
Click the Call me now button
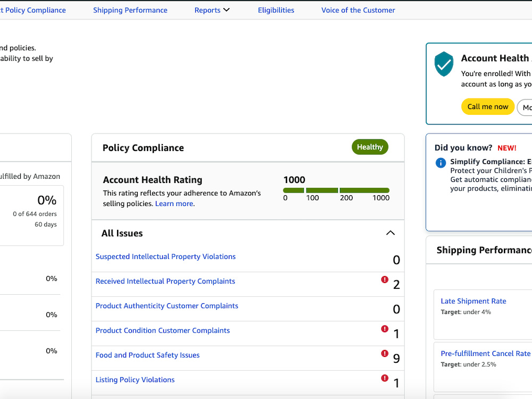pos(487,106)
